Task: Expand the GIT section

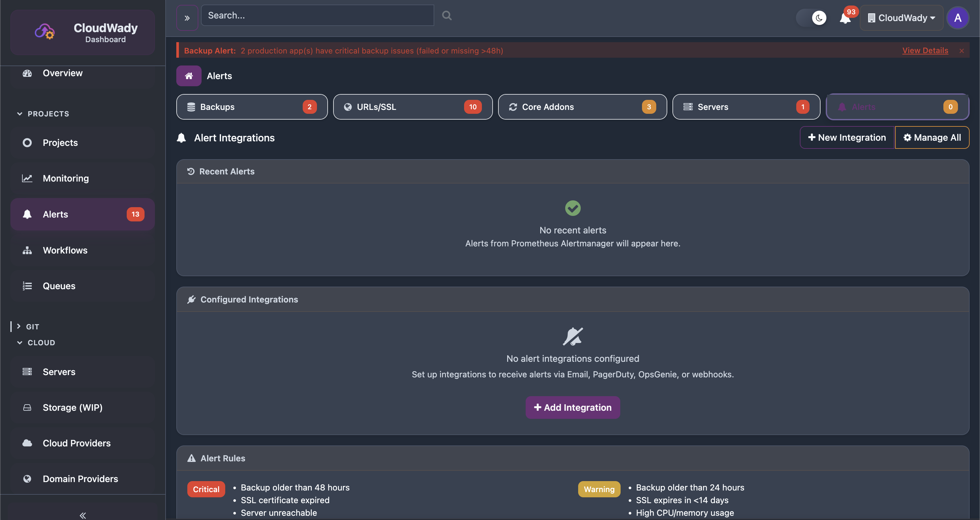Action: (19, 326)
